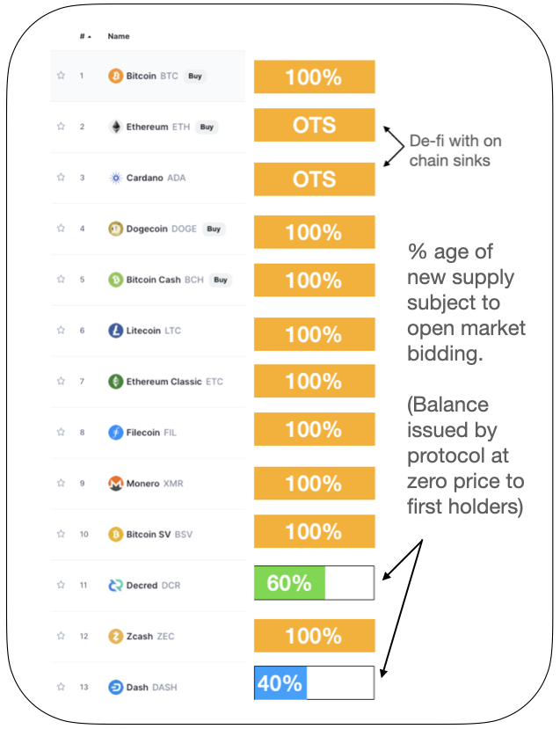Click the Bitcoin orange logo icon
The image size is (560, 729).
(115, 76)
